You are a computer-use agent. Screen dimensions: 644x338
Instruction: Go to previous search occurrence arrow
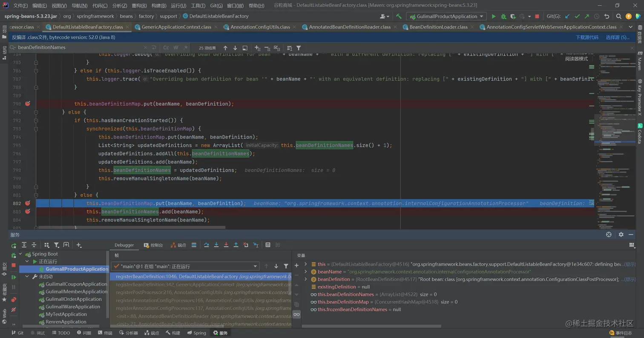(x=225, y=48)
